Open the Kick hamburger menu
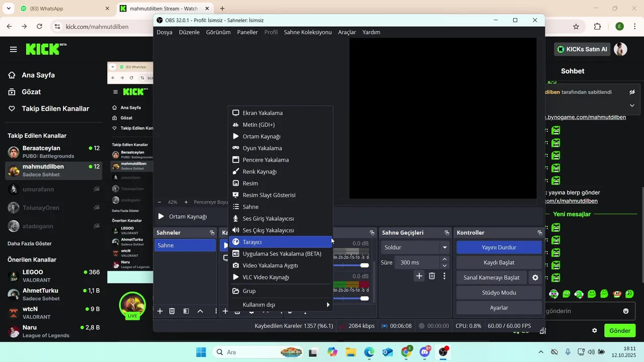Screen dimensions: 644x362 pos(13,49)
